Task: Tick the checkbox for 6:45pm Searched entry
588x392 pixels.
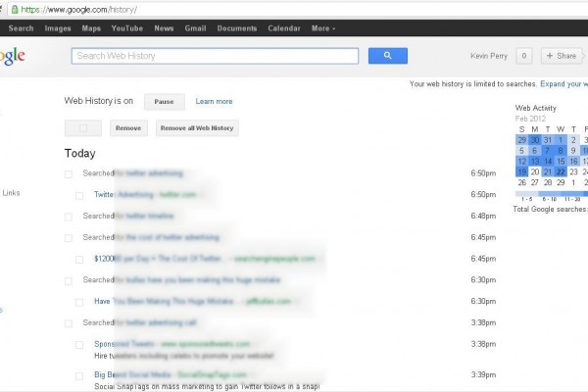Action: click(69, 238)
